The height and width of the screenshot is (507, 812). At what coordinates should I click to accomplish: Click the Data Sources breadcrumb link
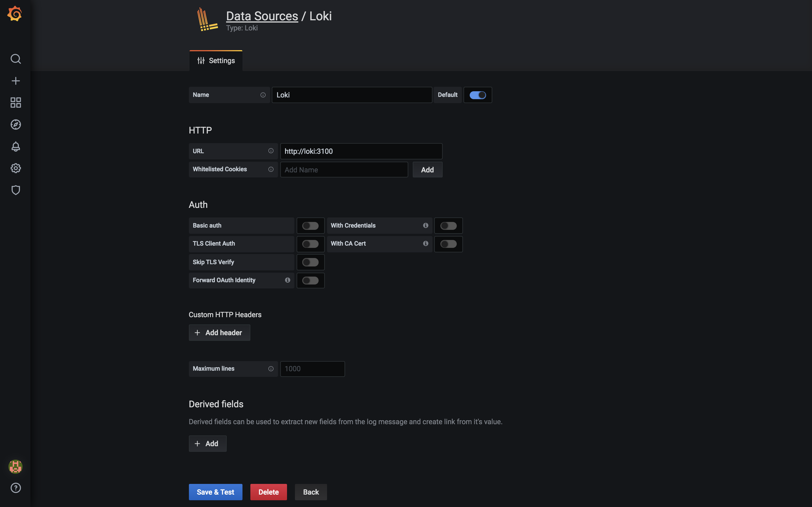262,16
